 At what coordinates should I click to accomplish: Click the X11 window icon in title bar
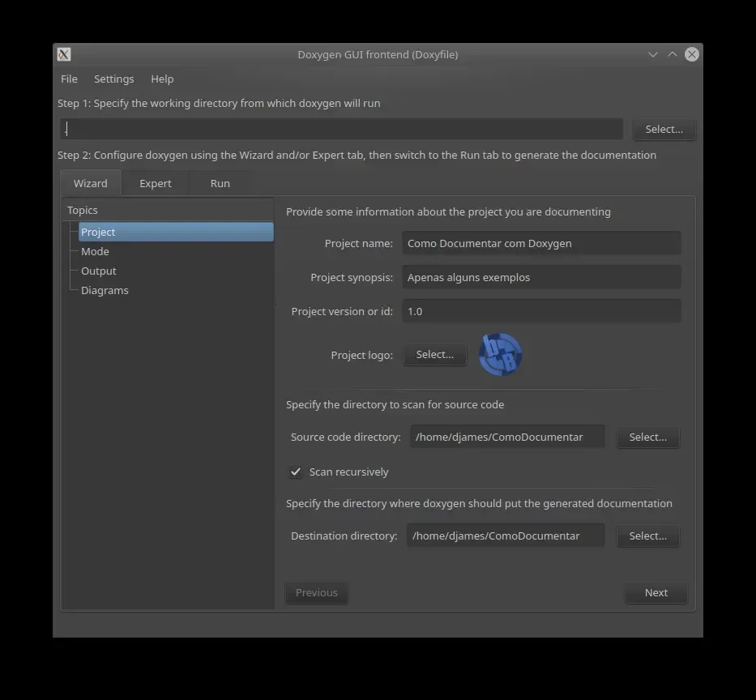64,54
